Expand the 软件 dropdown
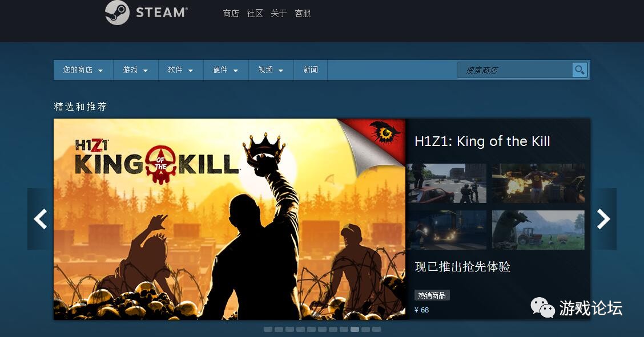This screenshot has width=644, height=337. tap(181, 70)
